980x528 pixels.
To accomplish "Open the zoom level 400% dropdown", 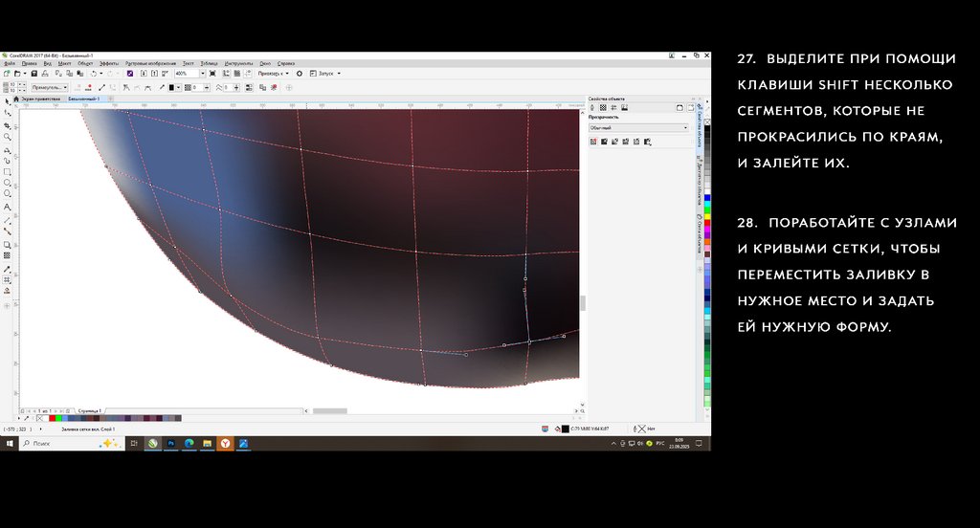I will click(x=200, y=74).
